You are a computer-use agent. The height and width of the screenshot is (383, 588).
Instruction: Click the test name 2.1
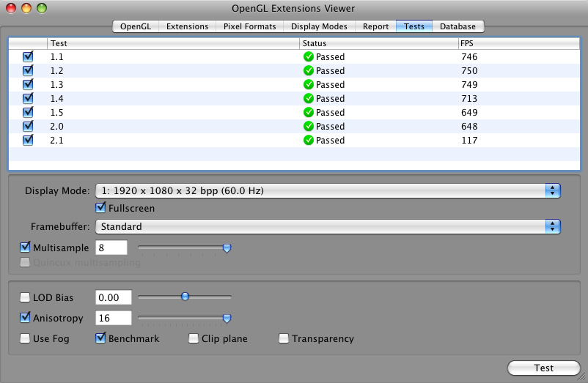56,141
